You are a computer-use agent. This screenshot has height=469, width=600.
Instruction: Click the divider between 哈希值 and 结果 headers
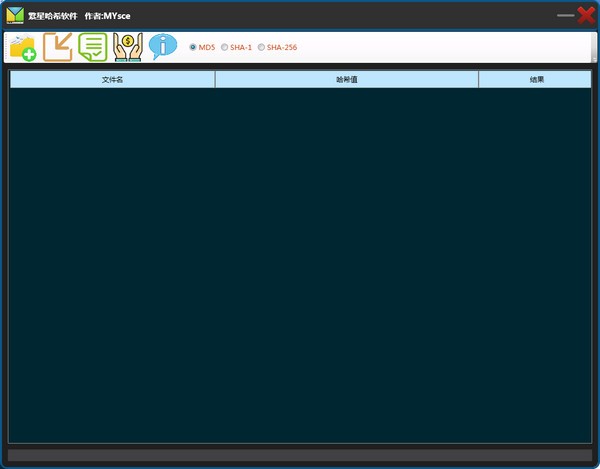[478, 79]
